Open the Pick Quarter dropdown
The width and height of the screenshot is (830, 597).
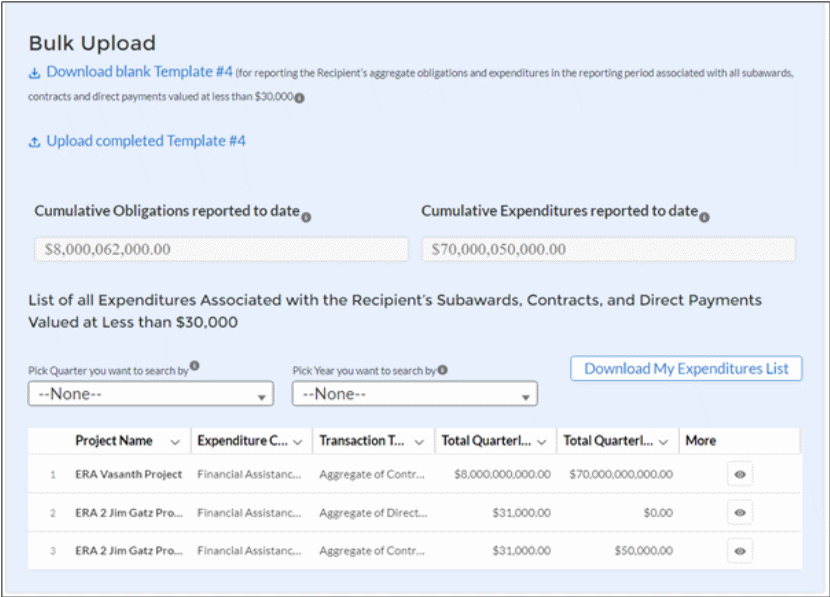151,394
